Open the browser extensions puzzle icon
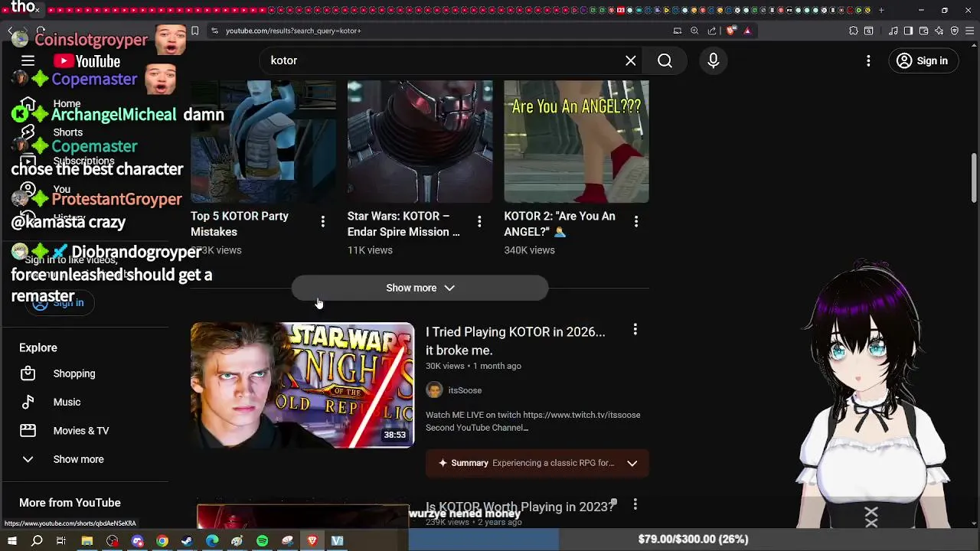Screen dimensions: 980x551 pyautogui.click(x=854, y=31)
